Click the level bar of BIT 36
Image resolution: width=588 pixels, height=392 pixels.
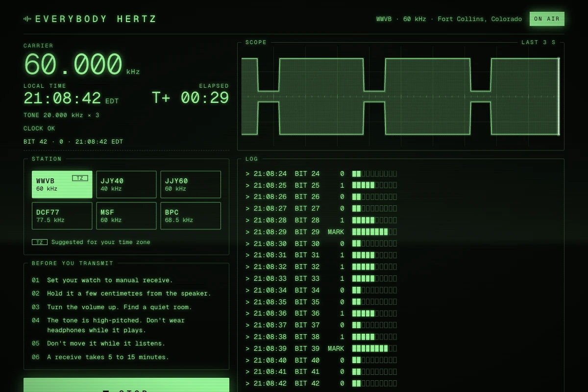point(375,314)
